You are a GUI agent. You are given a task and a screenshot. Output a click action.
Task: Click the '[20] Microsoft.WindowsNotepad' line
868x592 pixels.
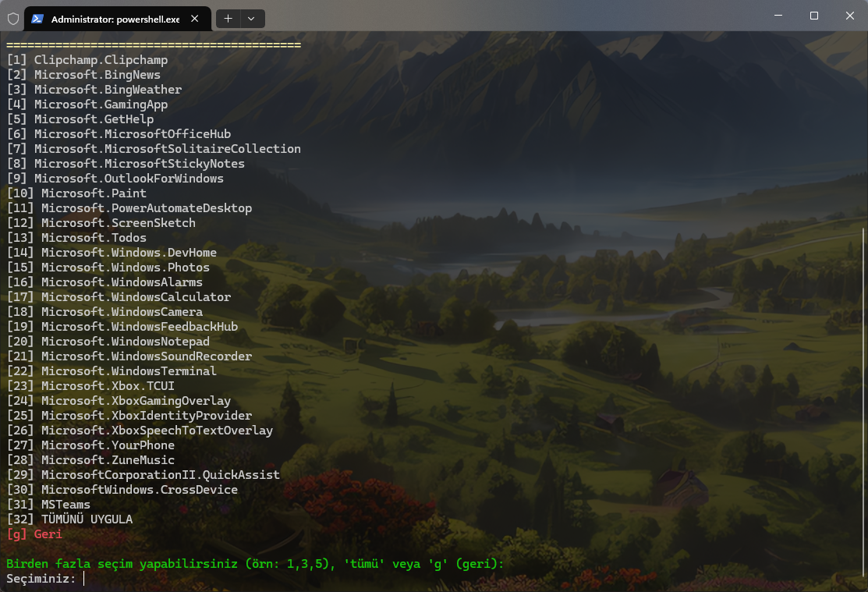click(108, 342)
